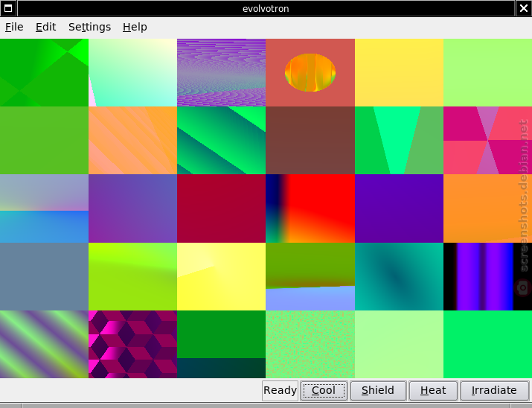Choose the solid orange thumbnail

487,208
